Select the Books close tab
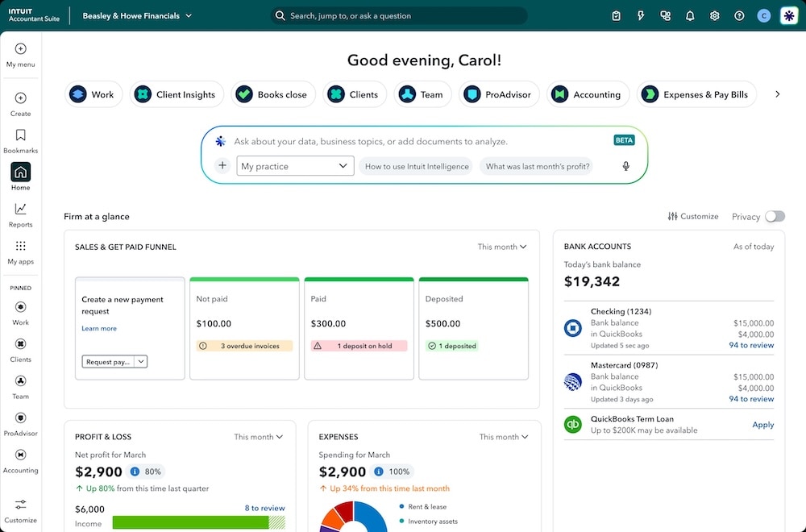 (x=273, y=94)
